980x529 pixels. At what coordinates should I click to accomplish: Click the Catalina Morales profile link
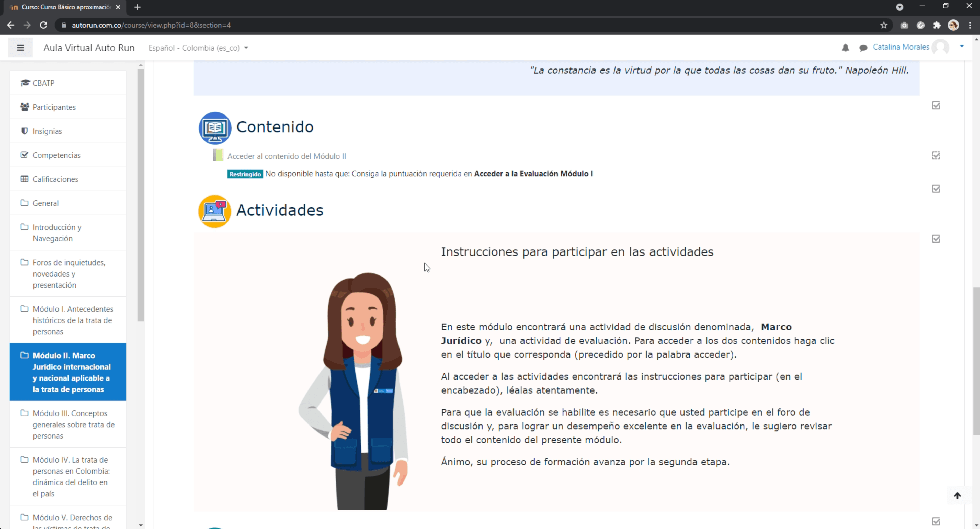coord(901,47)
